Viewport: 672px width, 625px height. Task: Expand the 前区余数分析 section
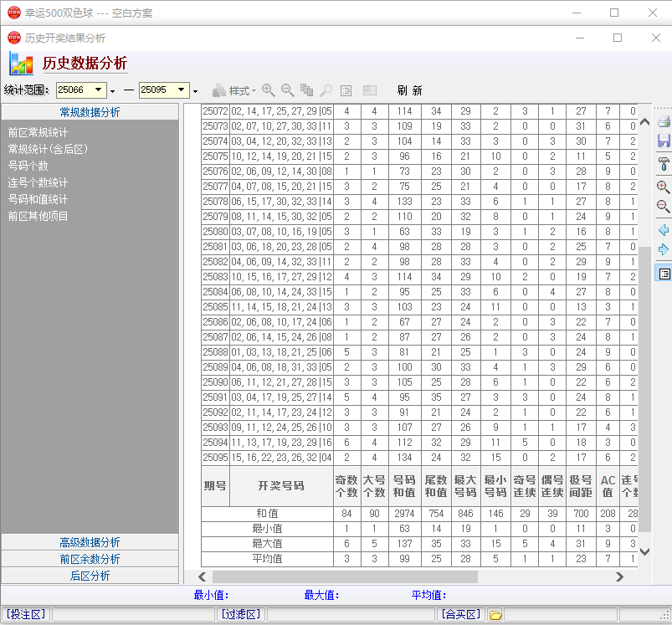90,559
